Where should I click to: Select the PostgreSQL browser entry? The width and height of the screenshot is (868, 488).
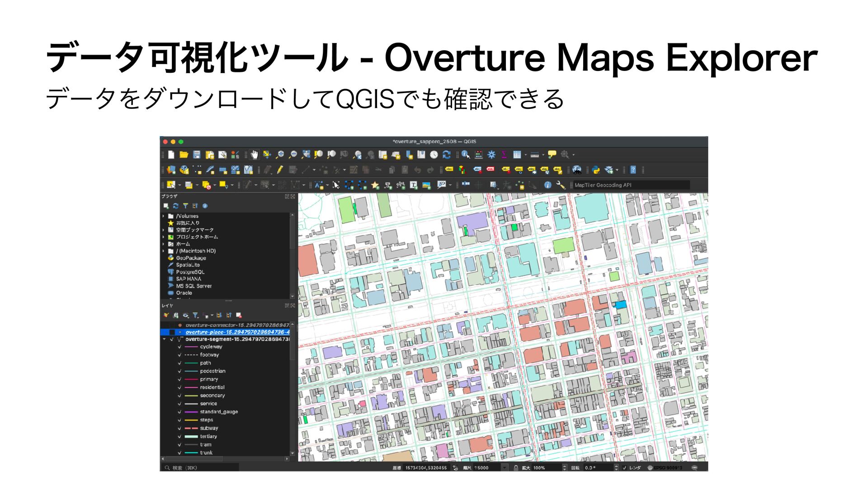[x=190, y=272]
